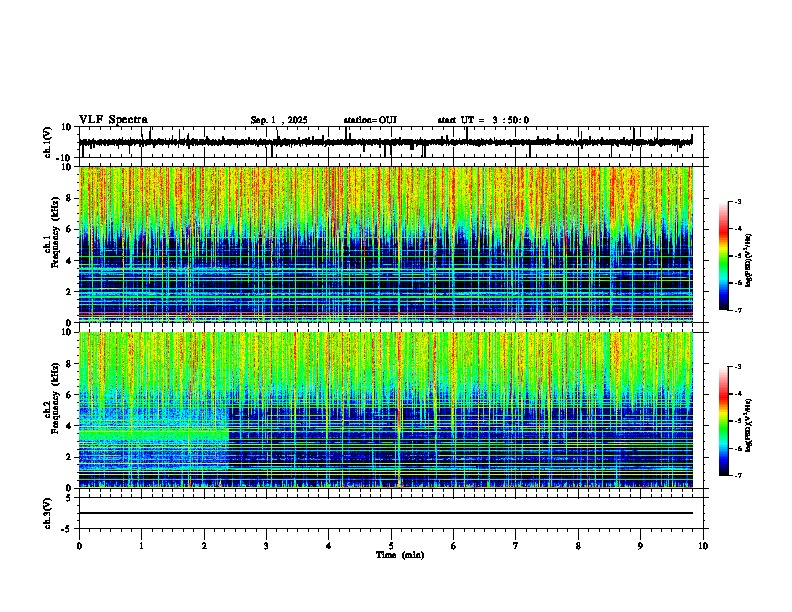This screenshot has width=792, height=612.
Task: Click the "-3" tick on ch.1 colorbar
Action: [737, 201]
